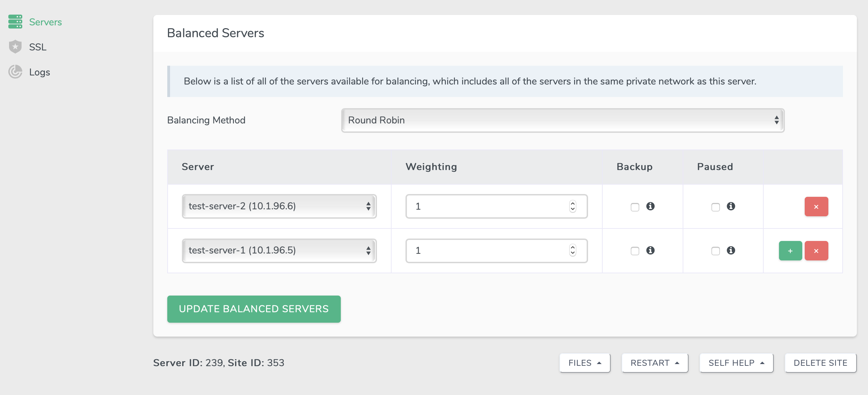Open the RESTART menu
This screenshot has width=868, height=395.
pyautogui.click(x=655, y=363)
